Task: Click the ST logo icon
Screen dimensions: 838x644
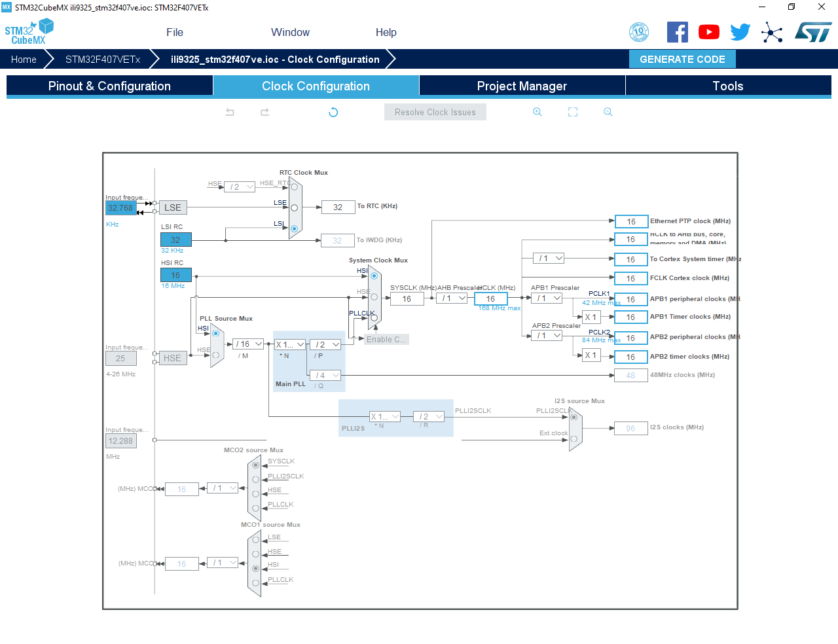Action: [813, 32]
